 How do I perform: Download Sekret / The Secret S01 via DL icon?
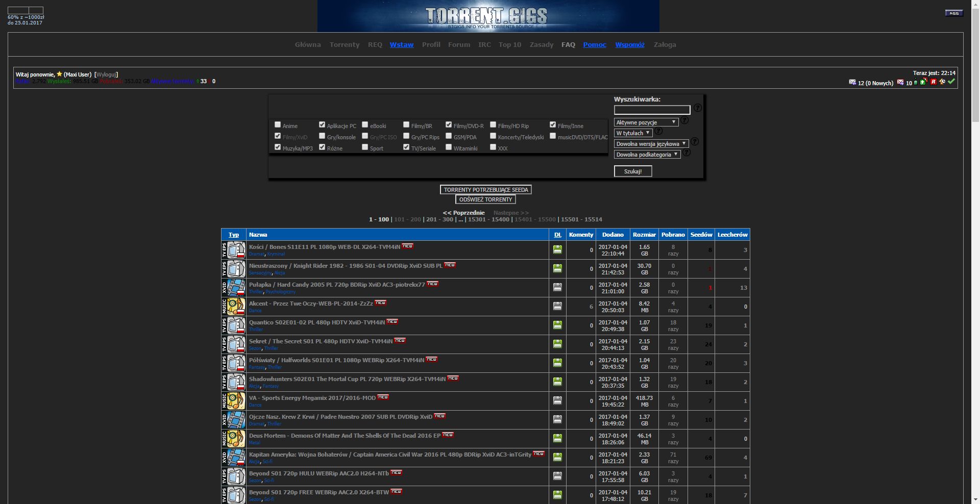(557, 344)
